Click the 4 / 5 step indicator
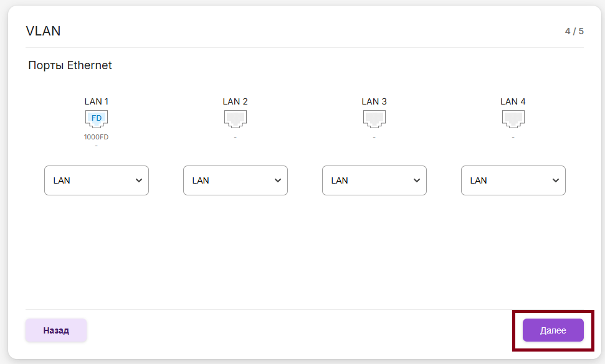605x364 pixels. click(574, 31)
